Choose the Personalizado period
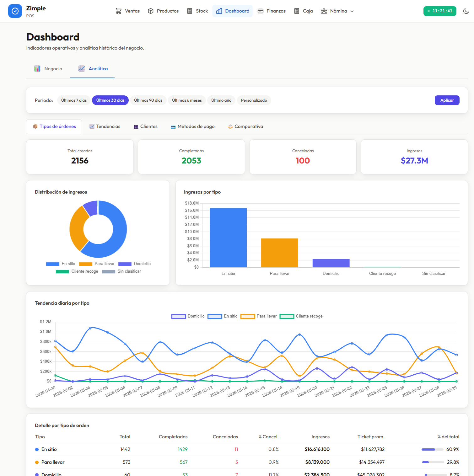 [254, 100]
